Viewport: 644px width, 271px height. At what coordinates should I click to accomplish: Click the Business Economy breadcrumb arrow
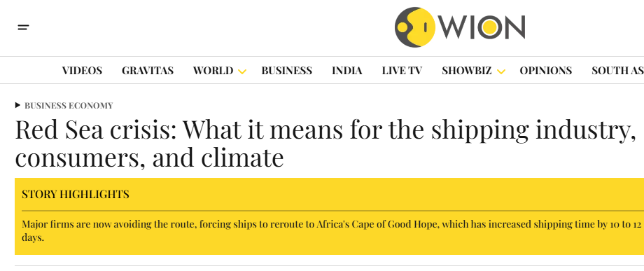[17, 105]
